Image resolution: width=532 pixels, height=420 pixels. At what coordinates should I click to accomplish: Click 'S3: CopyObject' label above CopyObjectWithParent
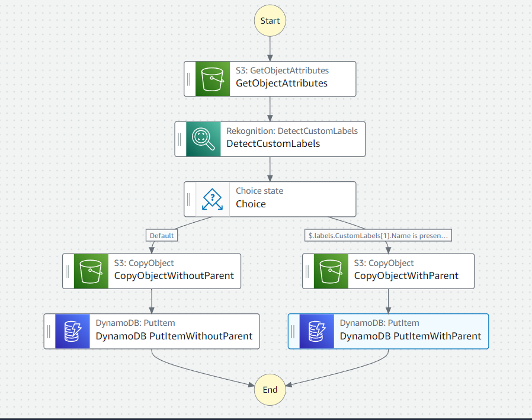click(x=384, y=263)
